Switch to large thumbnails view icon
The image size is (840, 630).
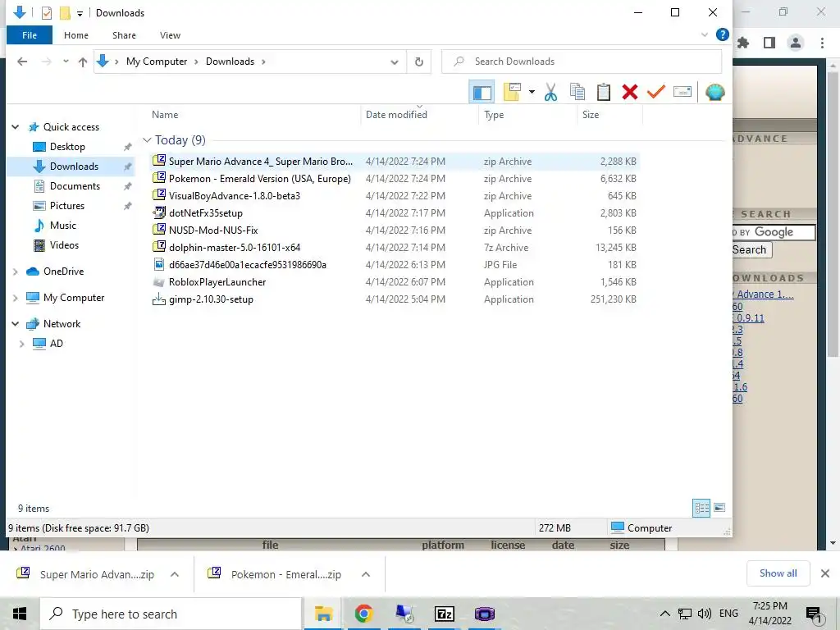pyautogui.click(x=719, y=508)
